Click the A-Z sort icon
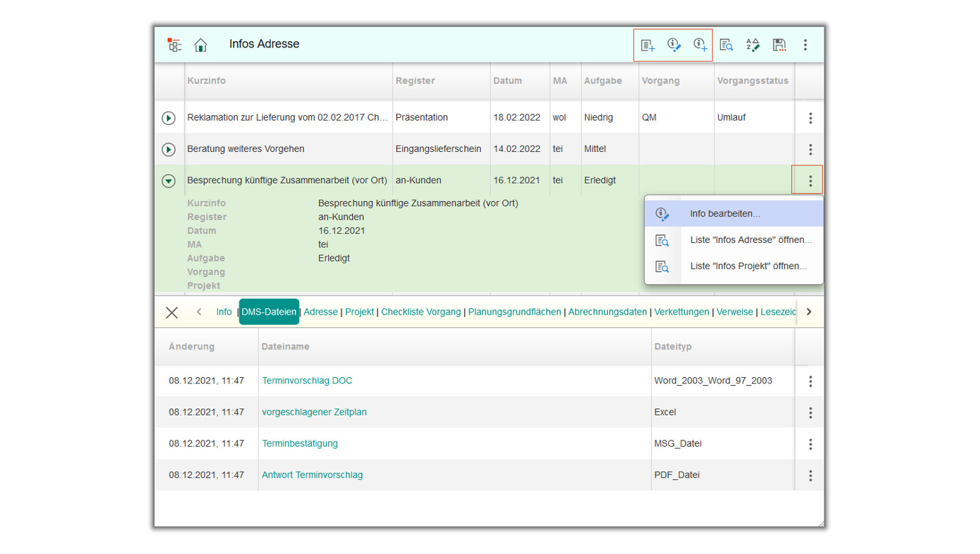Image resolution: width=980 pixels, height=554 pixels. point(752,45)
